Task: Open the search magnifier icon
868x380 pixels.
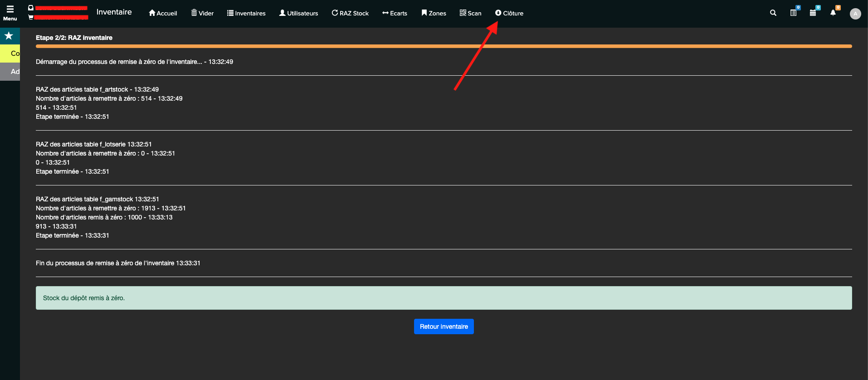Action: point(773,13)
